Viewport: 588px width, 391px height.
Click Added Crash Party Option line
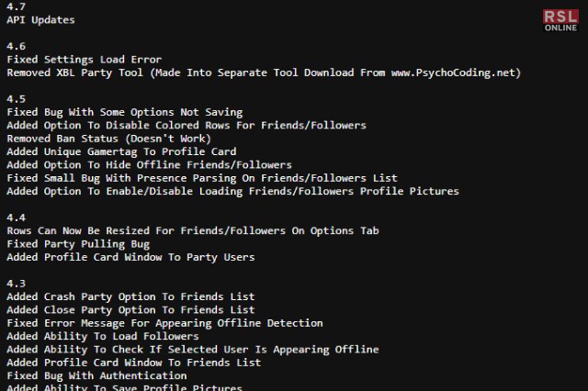[130, 297]
